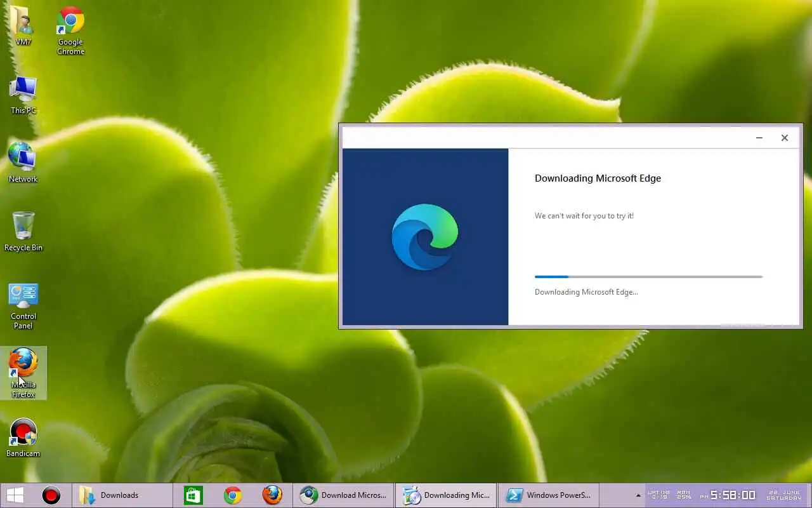Open Firefox from the taskbar
Viewport: 812px width, 508px height.
(x=272, y=495)
